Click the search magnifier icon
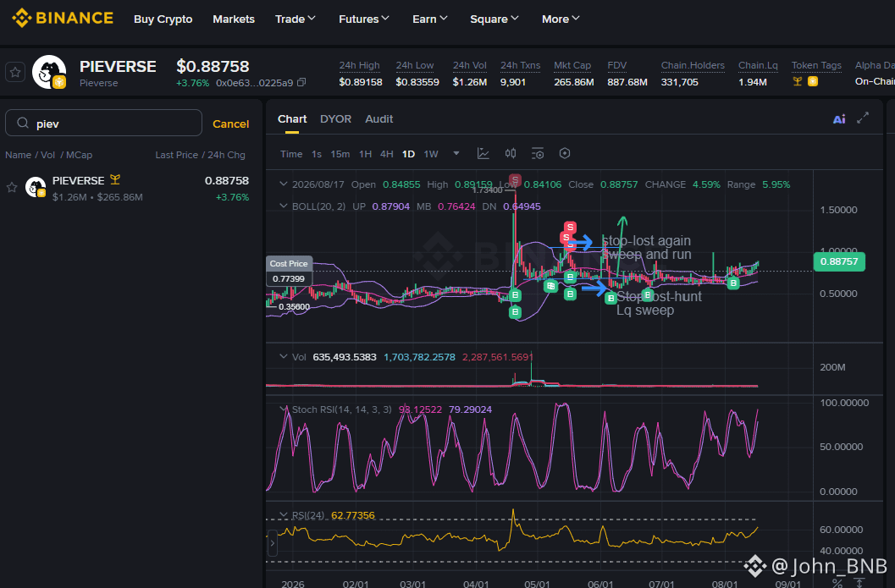Image resolution: width=895 pixels, height=588 pixels. [23, 124]
